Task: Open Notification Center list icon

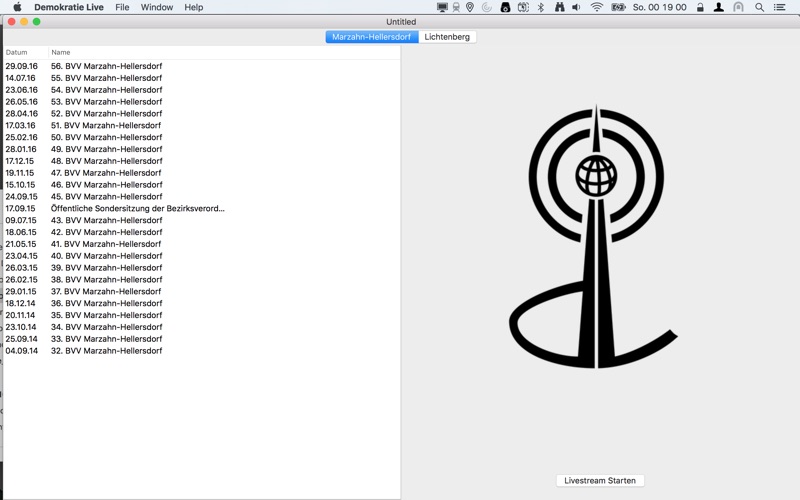Action: click(779, 7)
